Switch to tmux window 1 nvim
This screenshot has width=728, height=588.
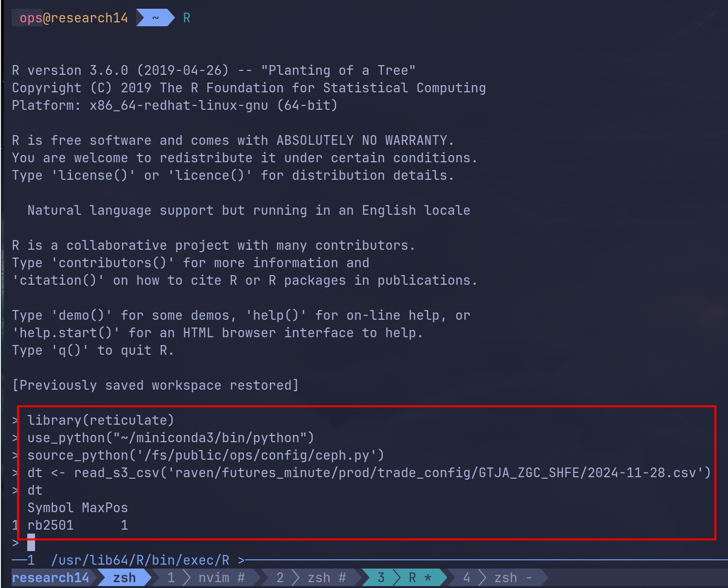(206, 578)
